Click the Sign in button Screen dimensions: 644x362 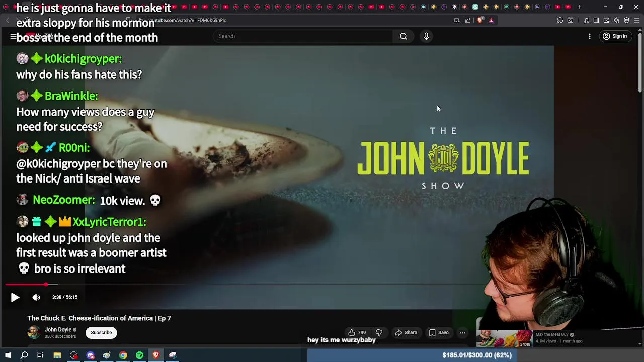pyautogui.click(x=615, y=36)
